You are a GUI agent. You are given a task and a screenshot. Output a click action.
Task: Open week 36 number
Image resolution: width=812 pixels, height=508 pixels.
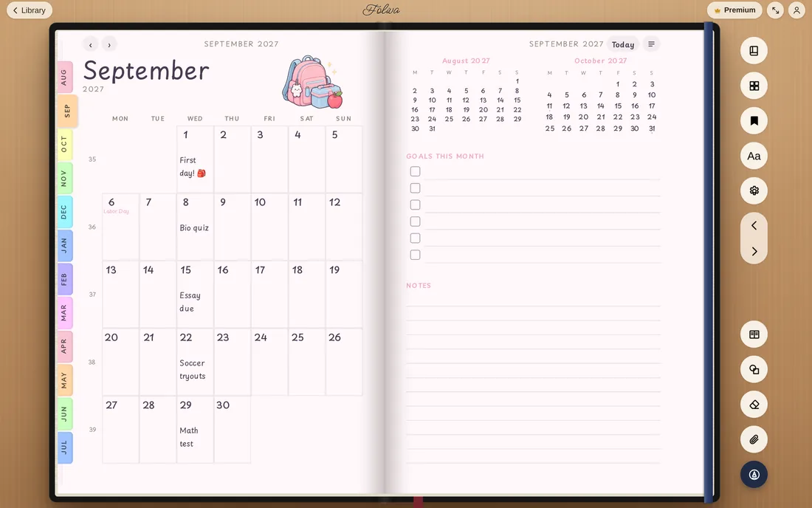[92, 227]
